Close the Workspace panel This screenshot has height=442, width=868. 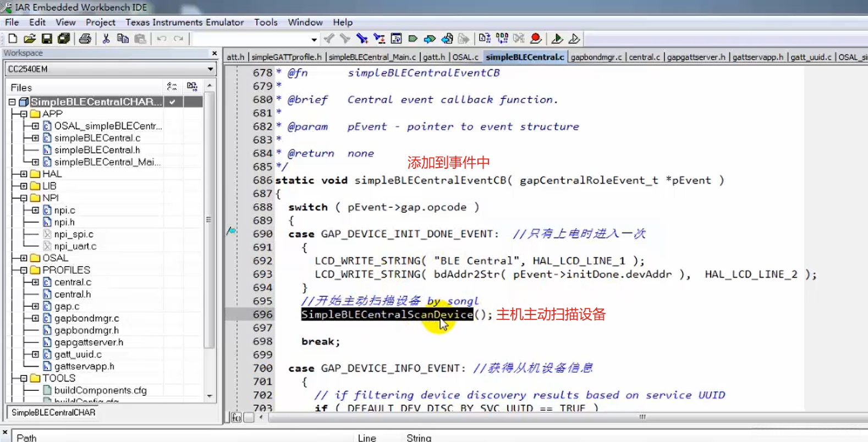click(215, 53)
